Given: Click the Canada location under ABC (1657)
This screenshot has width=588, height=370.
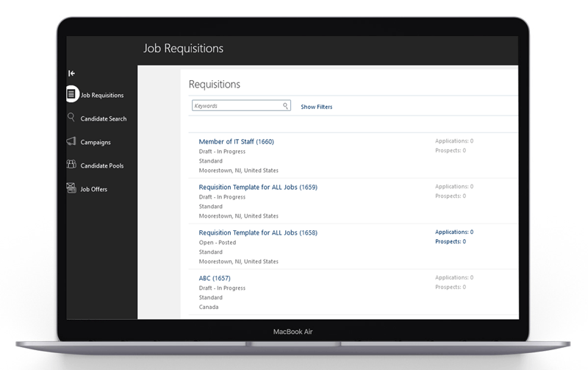Looking at the screenshot, I should [x=209, y=307].
